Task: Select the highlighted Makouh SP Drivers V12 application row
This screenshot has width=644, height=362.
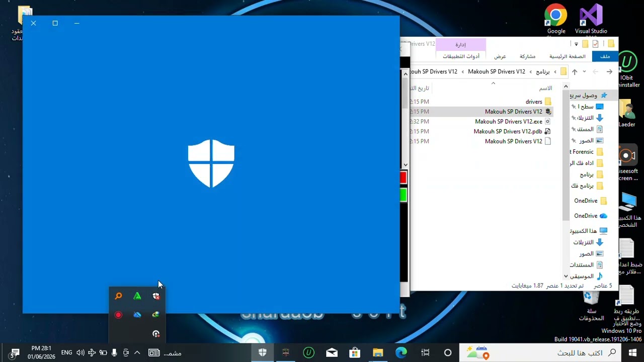Action: click(x=482, y=112)
